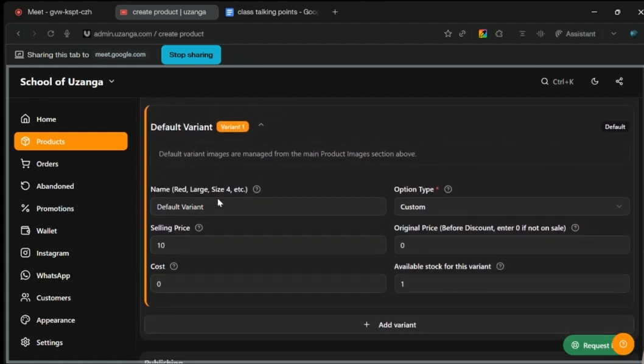Click the Assistant button
The height and width of the screenshot is (364, 644).
(575, 33)
